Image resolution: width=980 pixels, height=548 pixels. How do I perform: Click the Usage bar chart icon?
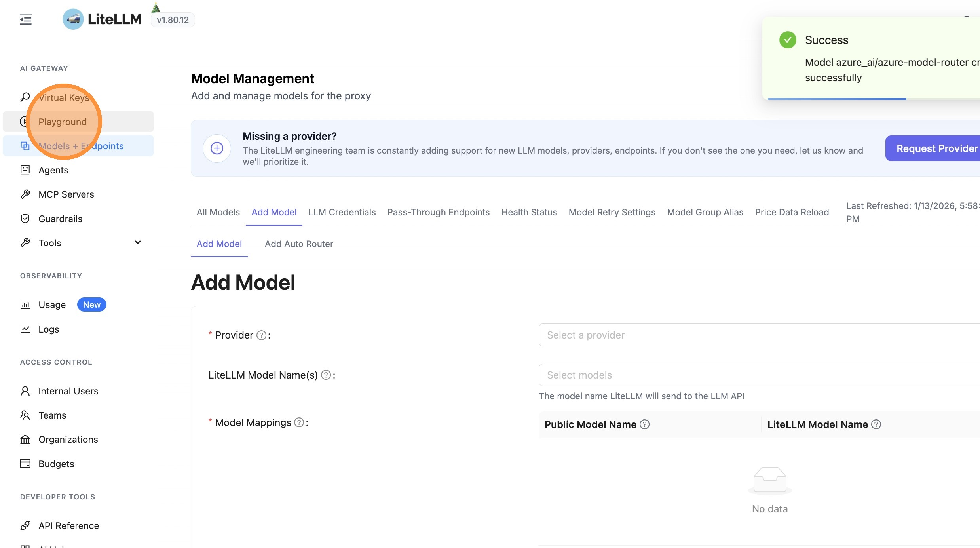pos(25,305)
